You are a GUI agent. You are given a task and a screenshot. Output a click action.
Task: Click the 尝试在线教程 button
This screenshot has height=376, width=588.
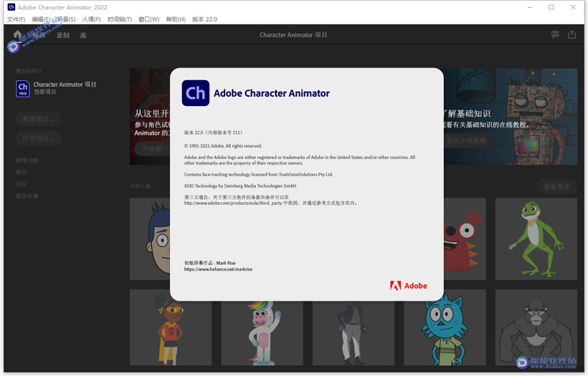pos(467,141)
